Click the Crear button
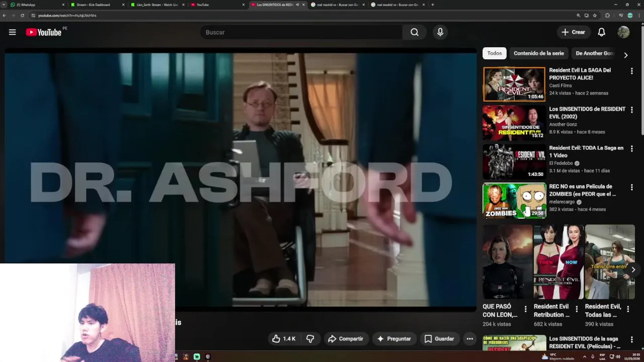The image size is (644, 362). click(x=573, y=32)
